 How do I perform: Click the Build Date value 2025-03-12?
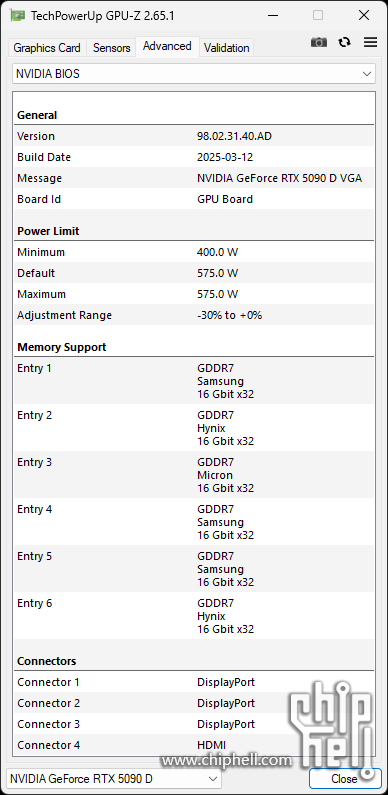tap(225, 157)
